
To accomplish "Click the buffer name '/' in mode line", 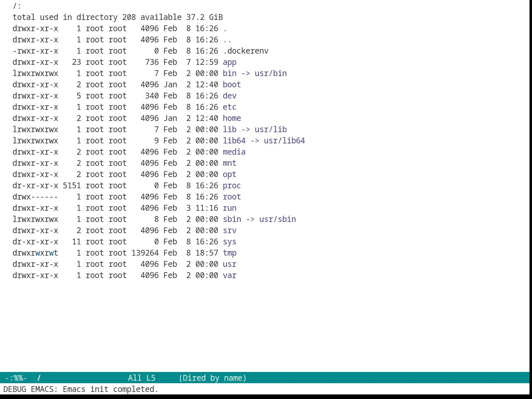I will [x=39, y=378].
